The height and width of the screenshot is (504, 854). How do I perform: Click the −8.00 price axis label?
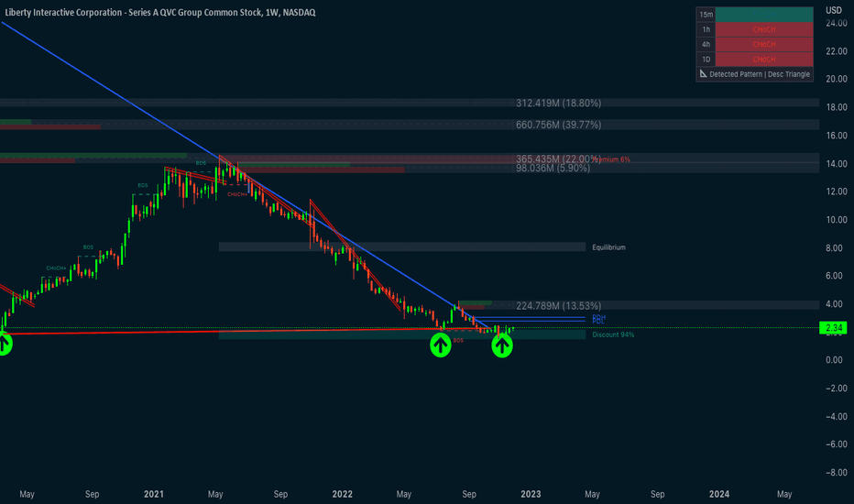click(x=836, y=473)
